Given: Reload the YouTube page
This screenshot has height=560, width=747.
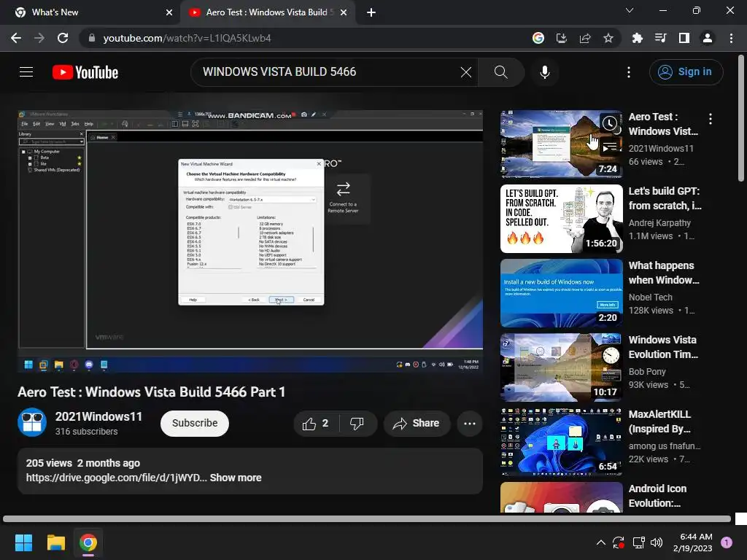Looking at the screenshot, I should (63, 38).
